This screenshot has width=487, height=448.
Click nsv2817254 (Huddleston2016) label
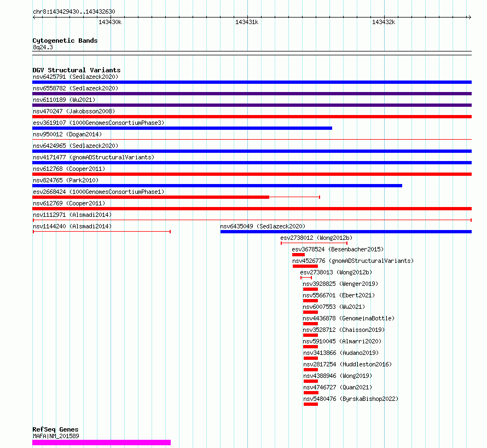tap(347, 364)
